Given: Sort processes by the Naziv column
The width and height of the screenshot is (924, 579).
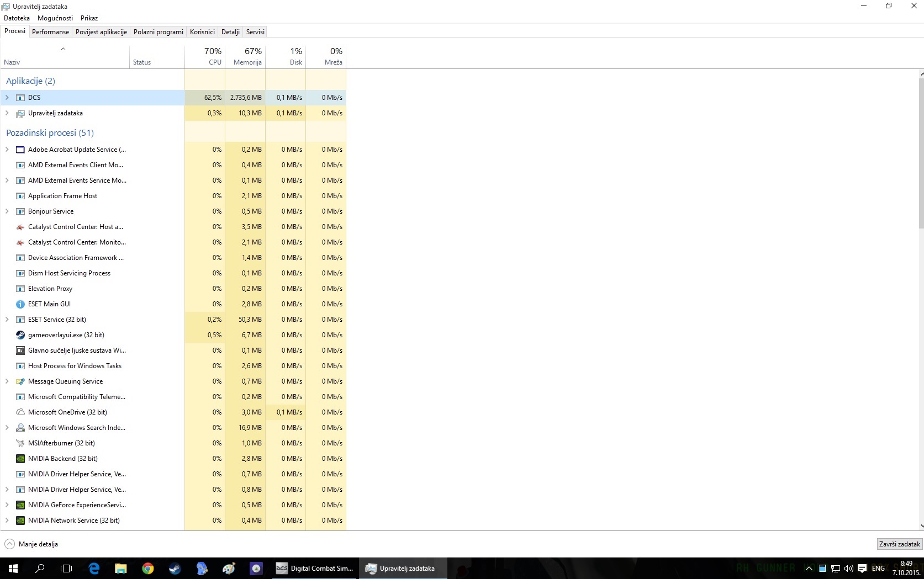Looking at the screenshot, I should pyautogui.click(x=65, y=56).
